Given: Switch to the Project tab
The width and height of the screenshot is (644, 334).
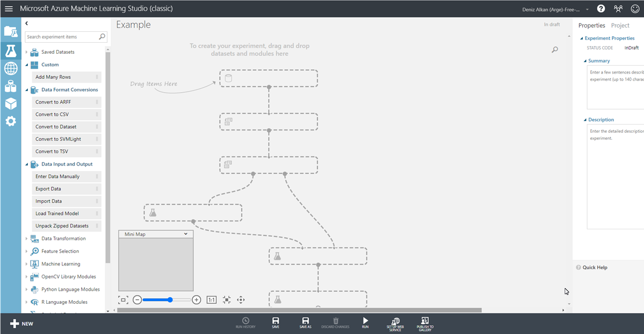Looking at the screenshot, I should (x=620, y=25).
